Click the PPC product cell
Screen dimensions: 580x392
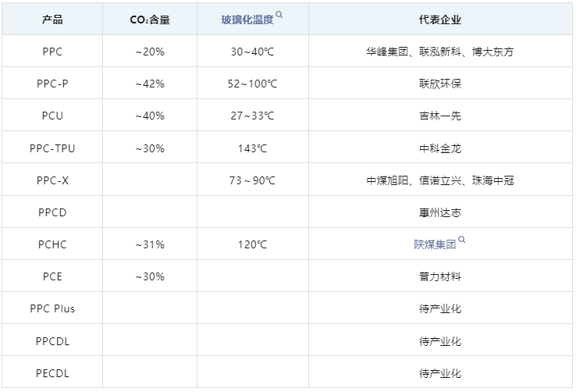[x=52, y=52]
